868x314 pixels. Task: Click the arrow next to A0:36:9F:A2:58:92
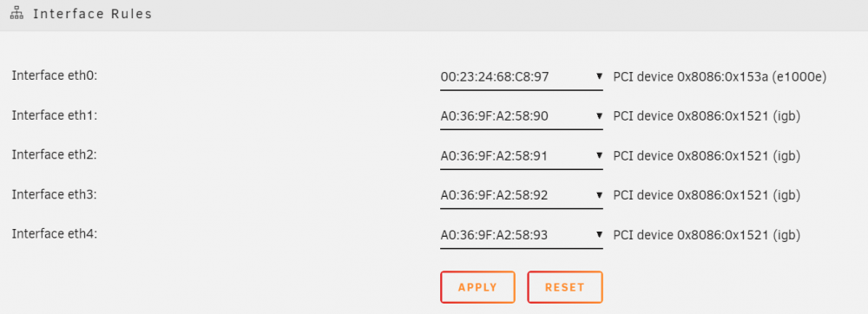(x=599, y=195)
